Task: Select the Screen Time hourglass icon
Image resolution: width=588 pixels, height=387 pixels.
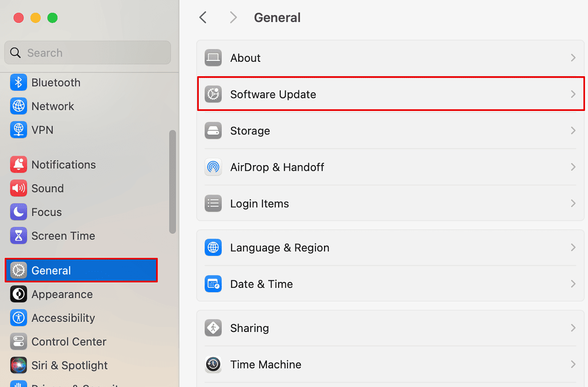Action: 18,236
